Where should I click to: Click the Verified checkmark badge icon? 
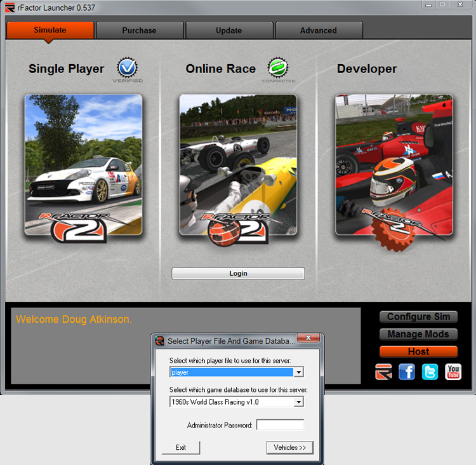tap(128, 67)
